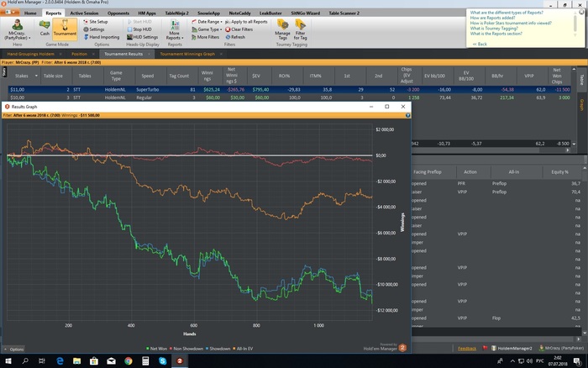Open the Windows Start menu
This screenshot has width=588, height=368.
[x=8, y=361]
